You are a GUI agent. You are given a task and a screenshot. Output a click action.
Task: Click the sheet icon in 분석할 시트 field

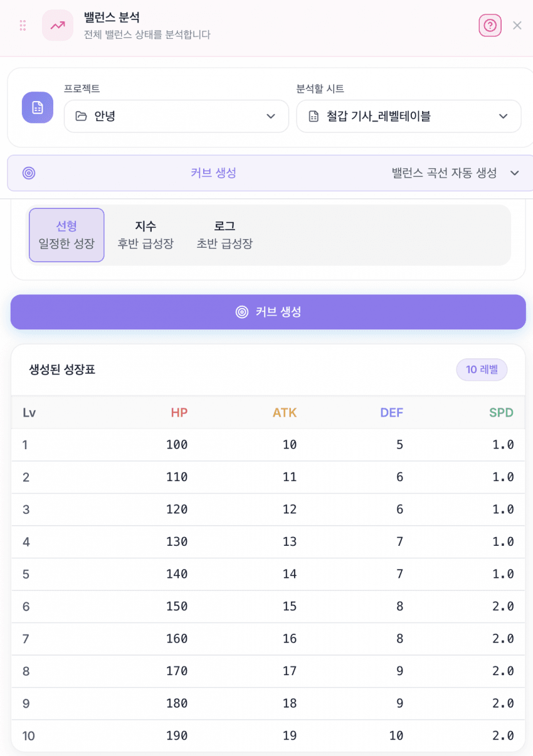314,116
